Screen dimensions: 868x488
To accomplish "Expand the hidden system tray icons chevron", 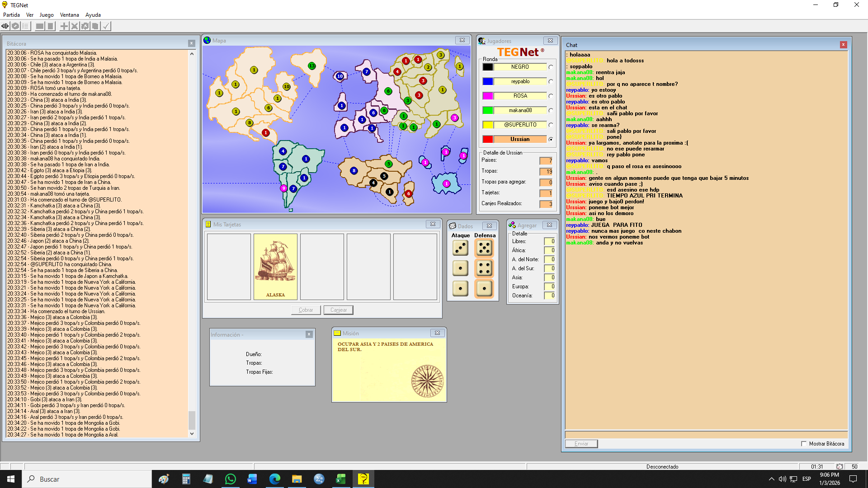I will click(x=771, y=479).
